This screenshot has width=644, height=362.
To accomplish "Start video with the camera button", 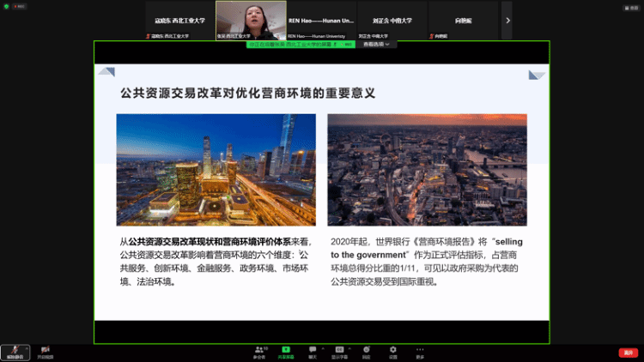I will tap(45, 351).
